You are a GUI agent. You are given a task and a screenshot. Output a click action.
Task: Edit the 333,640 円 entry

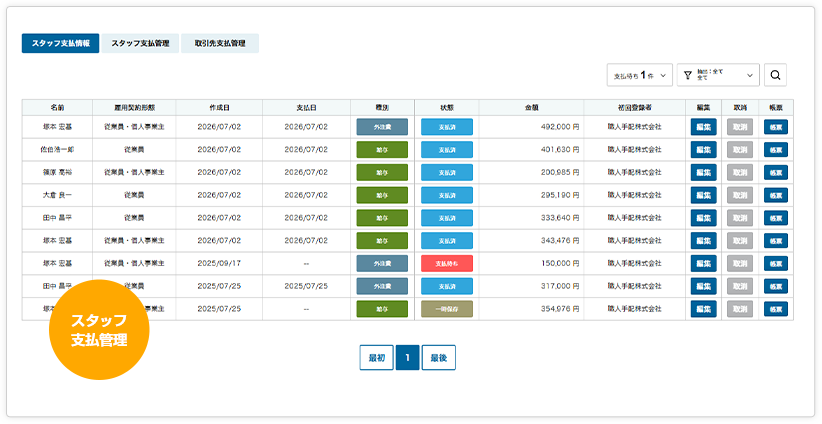coord(704,218)
